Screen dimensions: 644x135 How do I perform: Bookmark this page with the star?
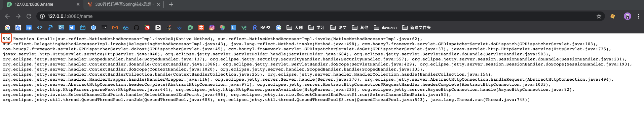tap(599, 16)
